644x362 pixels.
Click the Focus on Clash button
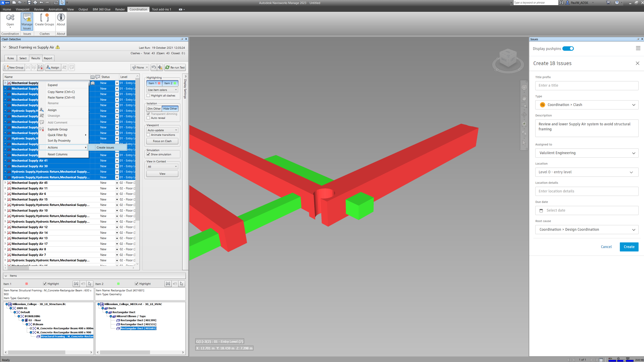(x=162, y=141)
